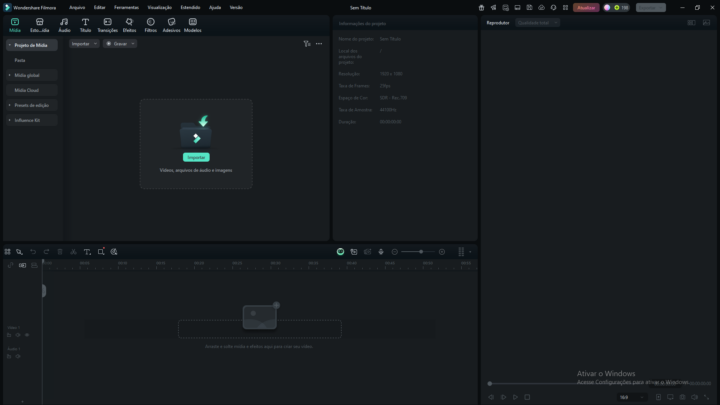Open the Ferramentas menu
The width and height of the screenshot is (720, 405).
point(126,7)
